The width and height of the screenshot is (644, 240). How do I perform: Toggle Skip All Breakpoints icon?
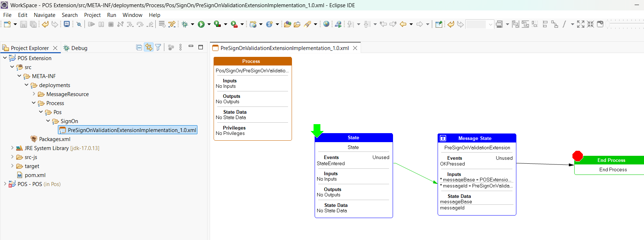pos(79,24)
